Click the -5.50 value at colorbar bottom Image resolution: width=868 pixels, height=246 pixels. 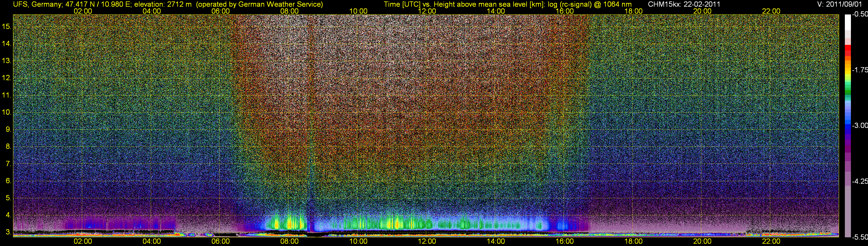[x=859, y=237]
